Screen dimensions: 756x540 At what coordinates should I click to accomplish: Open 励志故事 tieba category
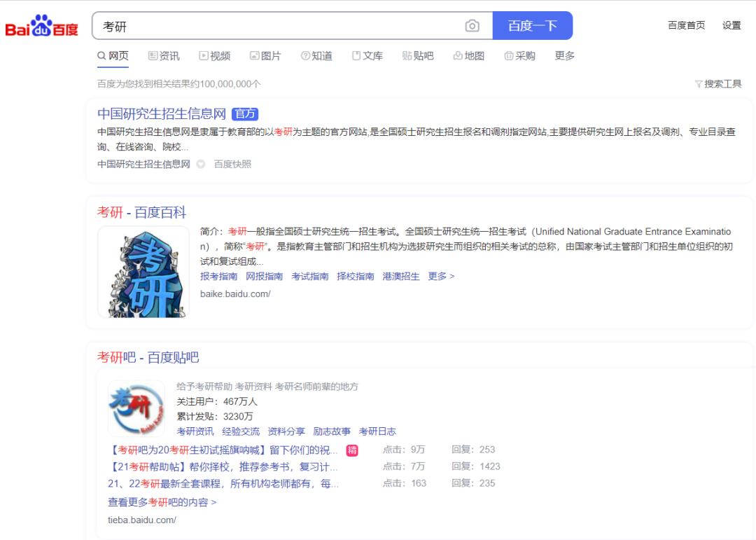(x=332, y=431)
